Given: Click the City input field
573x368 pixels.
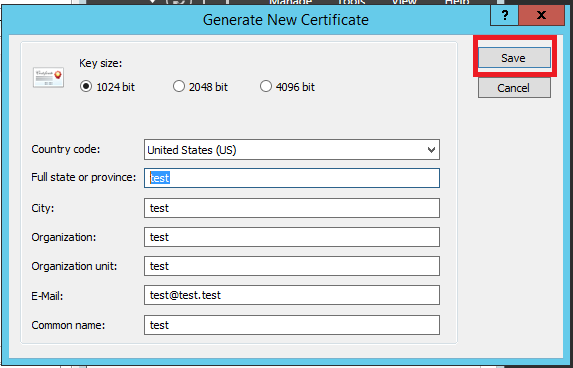Looking at the screenshot, I should click(x=292, y=208).
